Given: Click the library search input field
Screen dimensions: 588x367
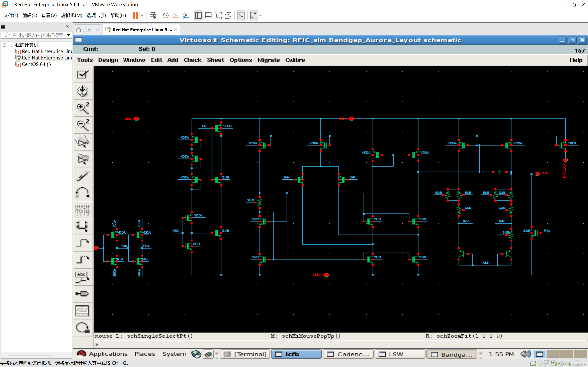Looking at the screenshot, I should 38,35.
